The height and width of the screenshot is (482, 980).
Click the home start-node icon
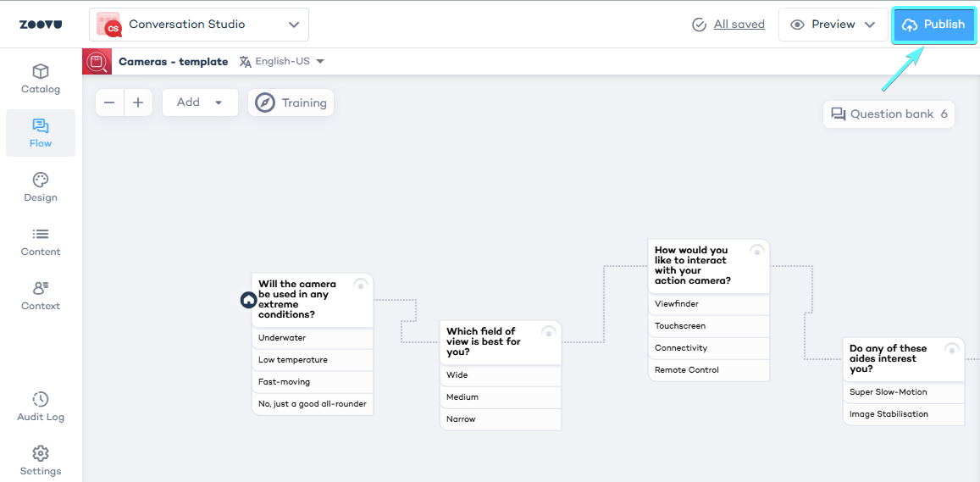(248, 300)
